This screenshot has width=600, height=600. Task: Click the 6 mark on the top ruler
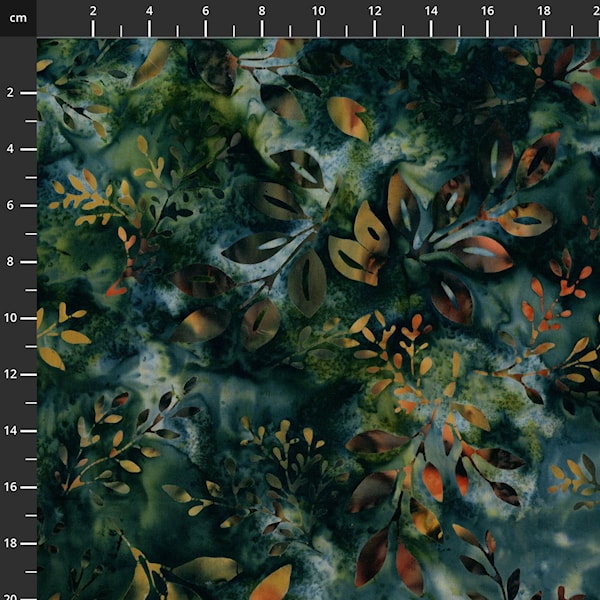click(205, 10)
